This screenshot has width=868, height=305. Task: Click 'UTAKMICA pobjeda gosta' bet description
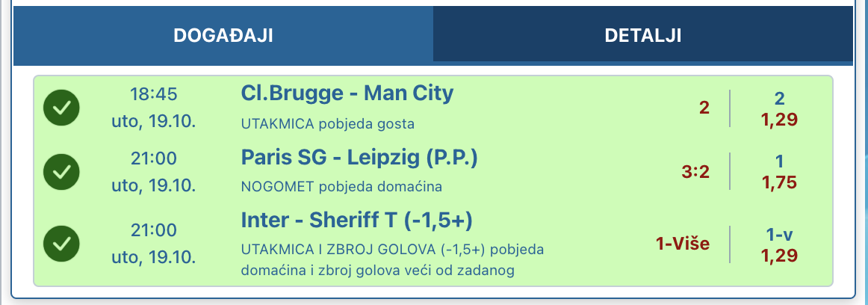point(328,124)
